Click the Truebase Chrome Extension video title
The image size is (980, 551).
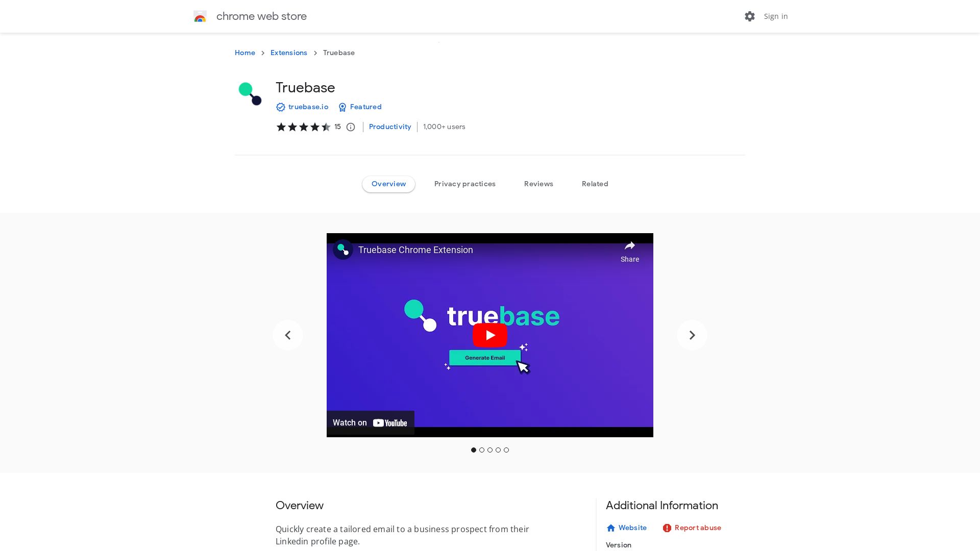(415, 250)
